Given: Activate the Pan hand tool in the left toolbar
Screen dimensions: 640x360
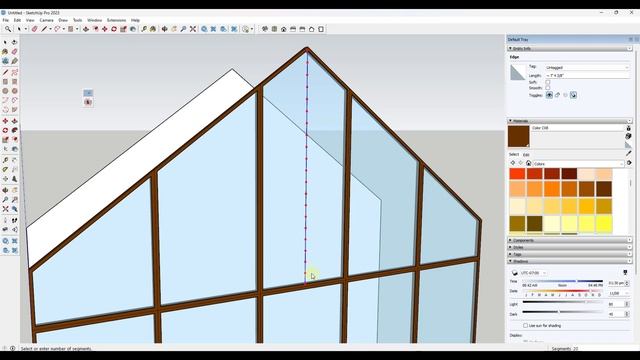Looking at the screenshot, I should click(x=14, y=190).
